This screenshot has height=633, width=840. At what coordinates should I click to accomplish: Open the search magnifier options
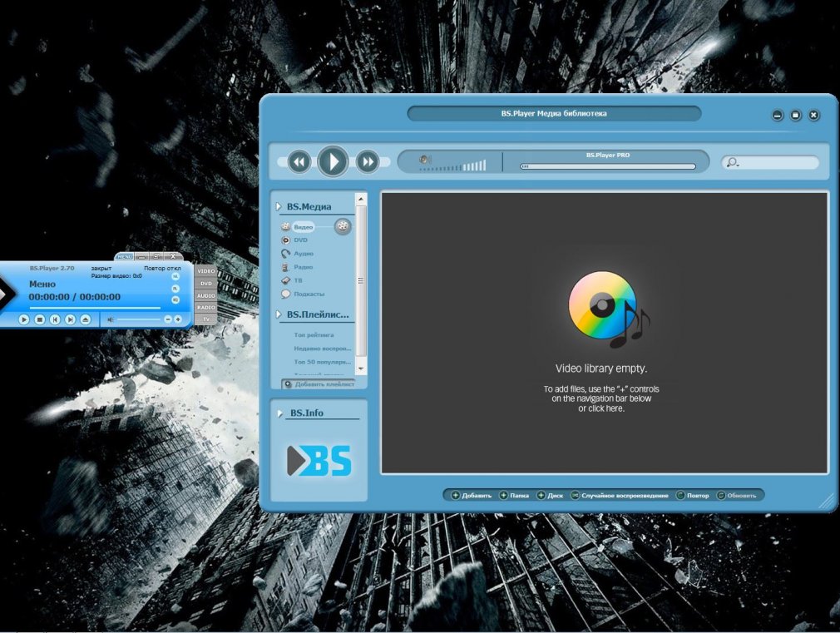tap(733, 162)
